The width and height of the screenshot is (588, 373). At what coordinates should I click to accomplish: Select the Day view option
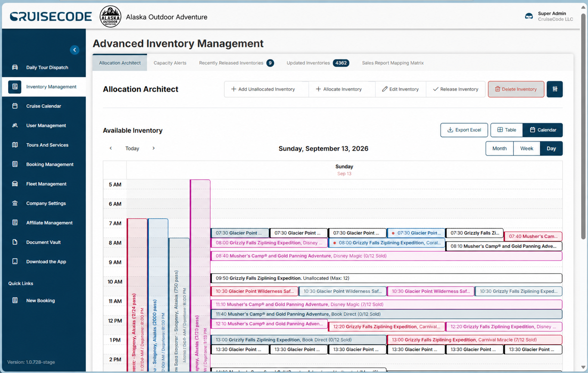pos(551,148)
